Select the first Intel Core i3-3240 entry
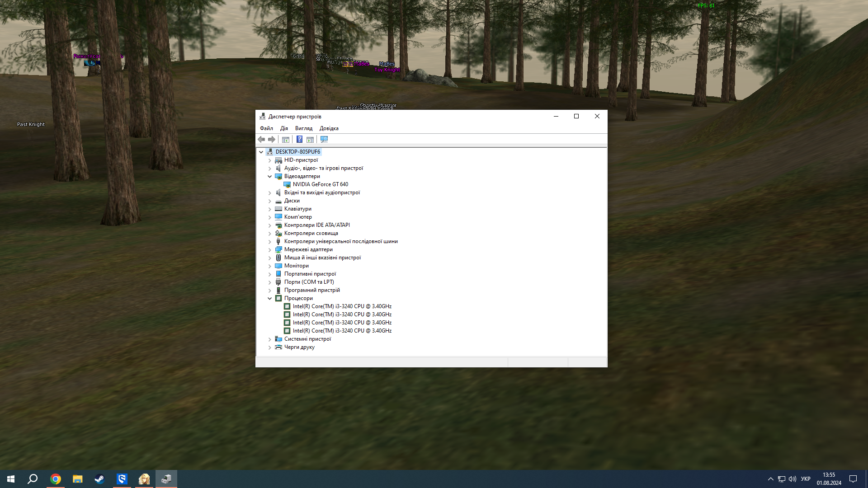 click(x=342, y=306)
